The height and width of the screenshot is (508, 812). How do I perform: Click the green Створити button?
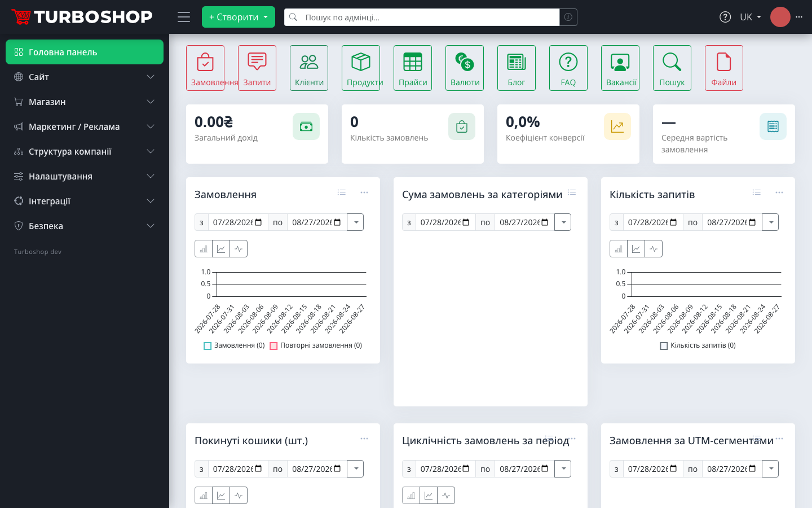[x=239, y=17]
